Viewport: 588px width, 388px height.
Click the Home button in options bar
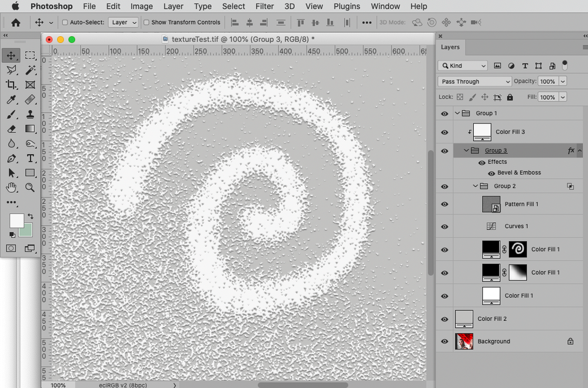(16, 22)
